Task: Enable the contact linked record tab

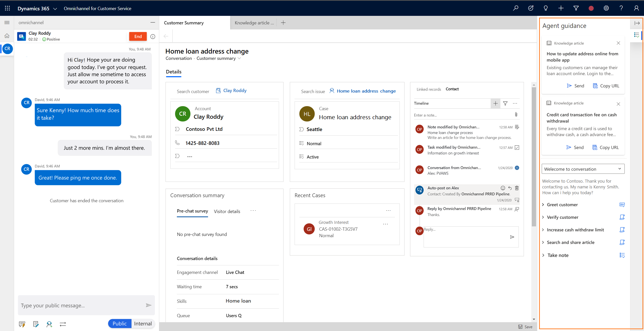Action: (452, 89)
